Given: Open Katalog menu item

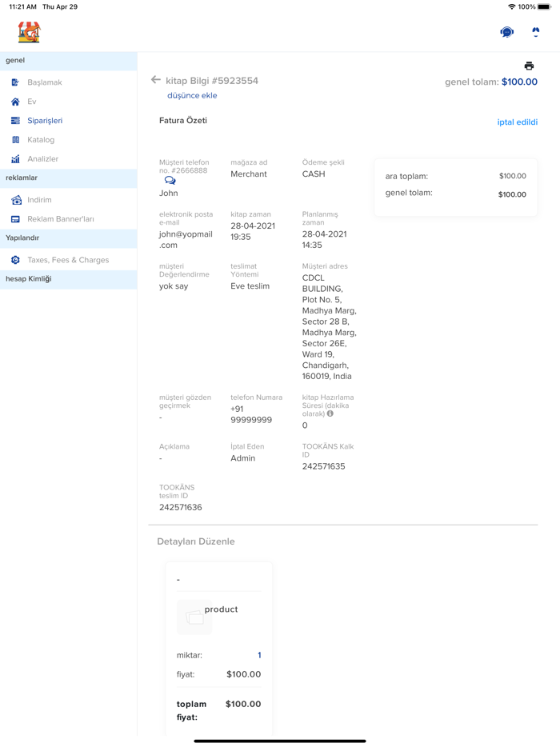Looking at the screenshot, I should (41, 140).
